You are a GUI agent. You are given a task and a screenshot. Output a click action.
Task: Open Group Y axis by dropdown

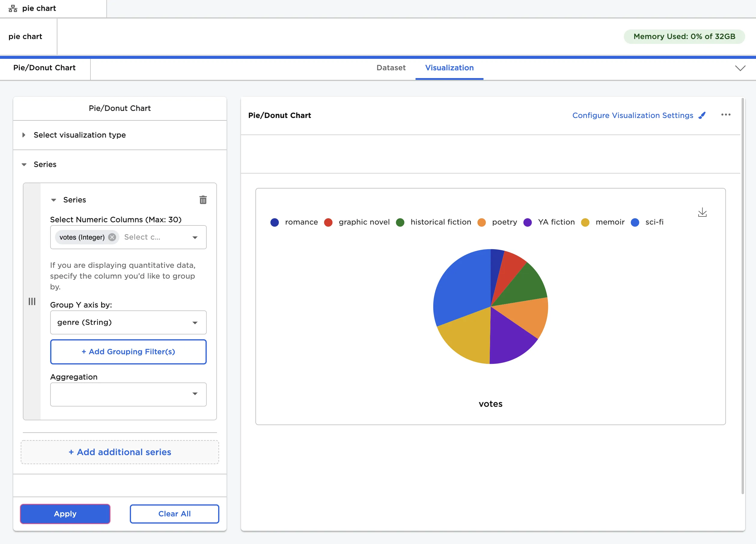click(128, 322)
